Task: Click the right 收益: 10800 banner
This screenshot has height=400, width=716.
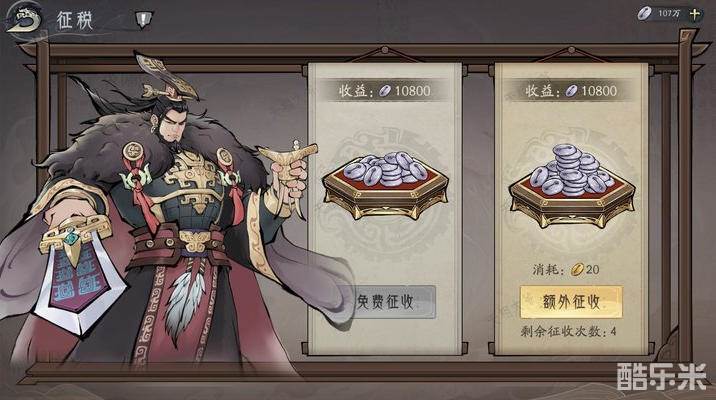Action: [571, 91]
